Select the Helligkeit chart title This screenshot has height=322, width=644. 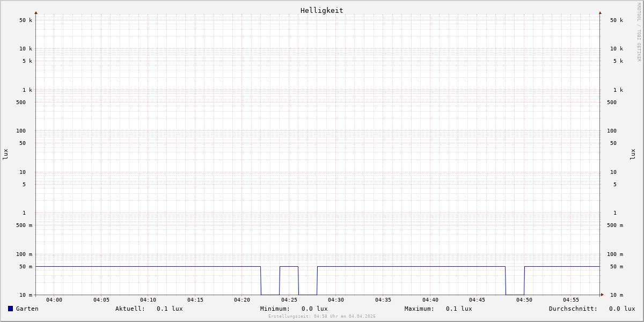pos(321,10)
